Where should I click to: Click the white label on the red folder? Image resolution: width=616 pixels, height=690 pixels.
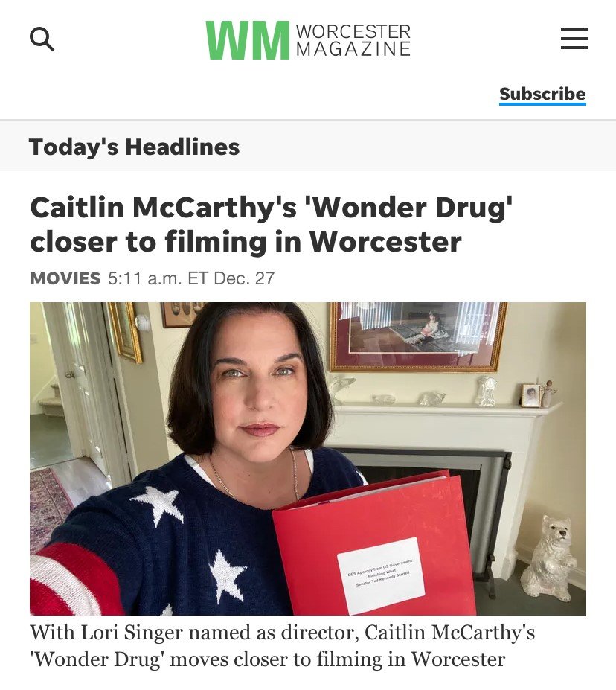pyautogui.click(x=381, y=575)
